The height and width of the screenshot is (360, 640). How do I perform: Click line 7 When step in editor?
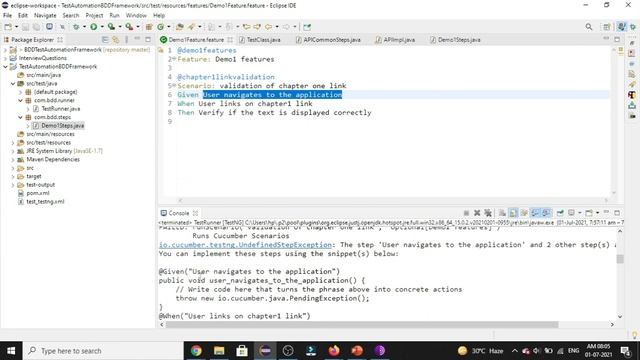pyautogui.click(x=245, y=104)
